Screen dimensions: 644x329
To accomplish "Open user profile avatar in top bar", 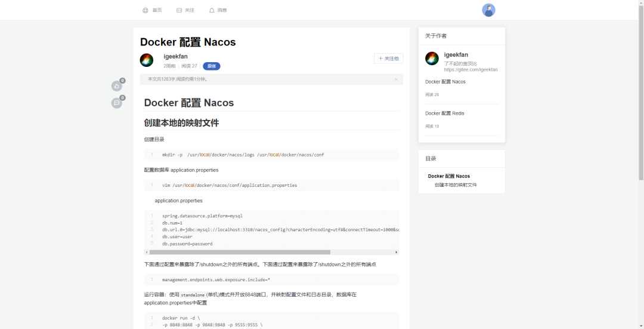I will click(488, 10).
